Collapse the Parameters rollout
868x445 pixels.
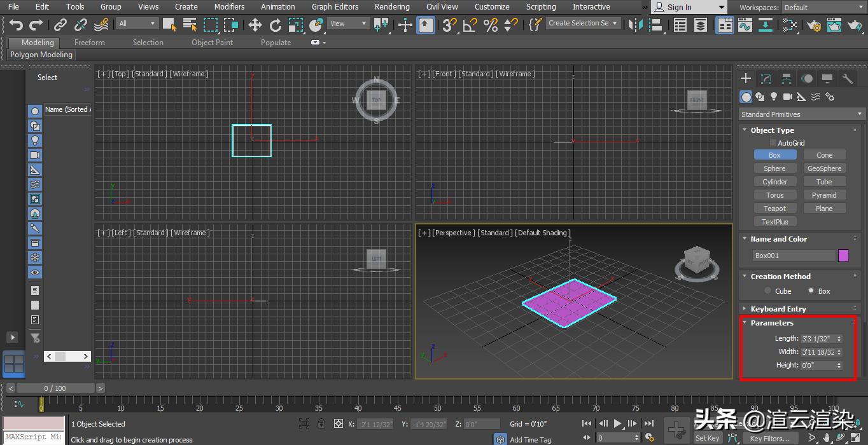click(x=771, y=322)
